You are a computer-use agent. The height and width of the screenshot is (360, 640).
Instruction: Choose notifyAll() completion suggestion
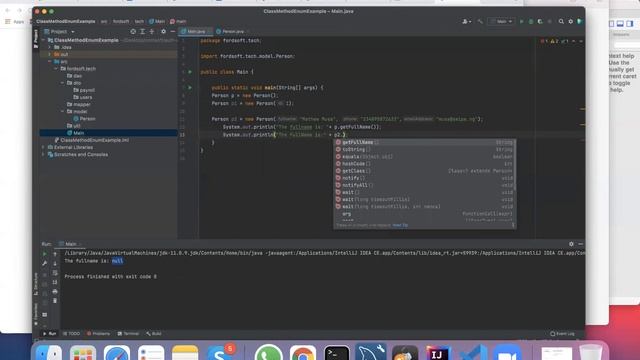(424, 185)
